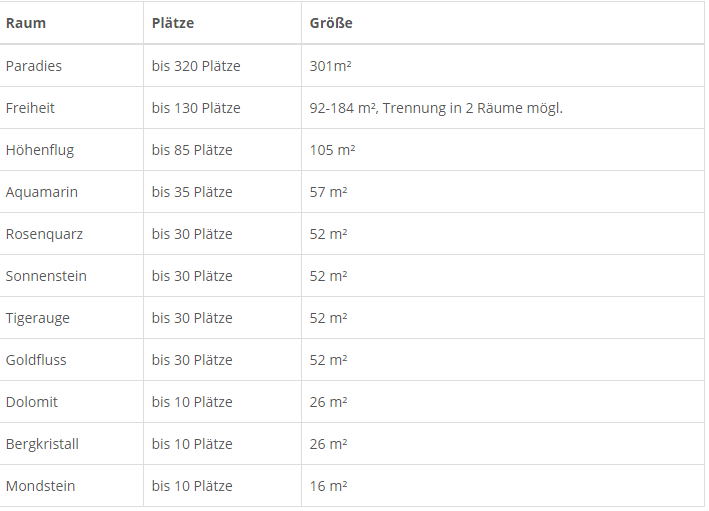Select the Paradies room name
709x511 pixels.
34,66
